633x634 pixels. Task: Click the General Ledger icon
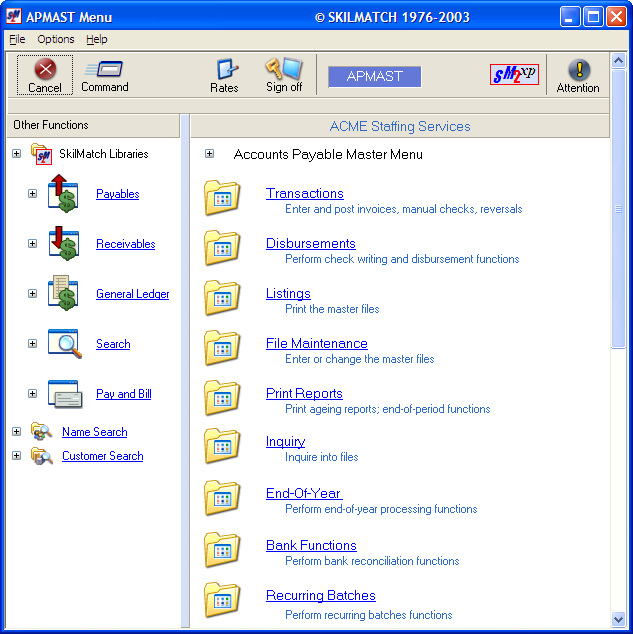pyautogui.click(x=63, y=293)
